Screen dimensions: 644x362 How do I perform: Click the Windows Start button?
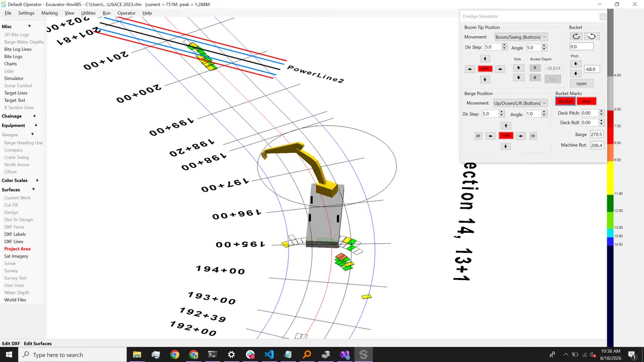pos(9,354)
